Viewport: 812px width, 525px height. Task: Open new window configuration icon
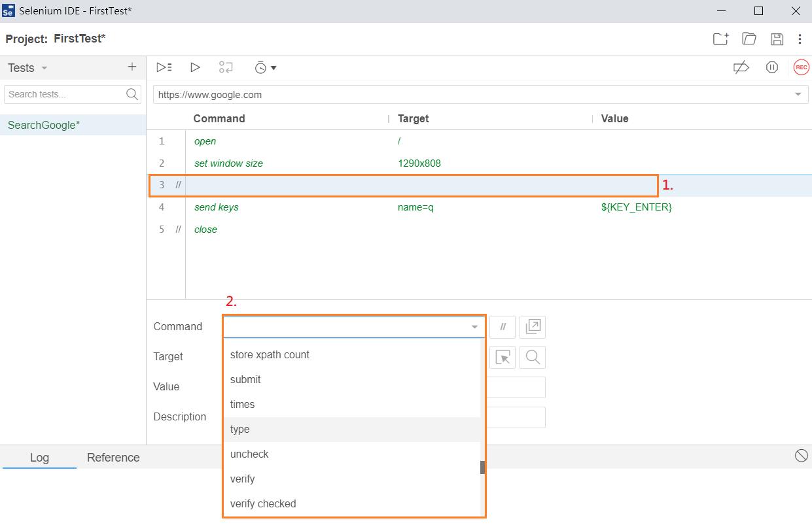click(x=533, y=327)
